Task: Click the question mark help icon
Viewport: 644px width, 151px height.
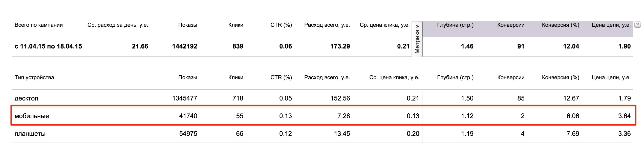Action: click(x=638, y=25)
